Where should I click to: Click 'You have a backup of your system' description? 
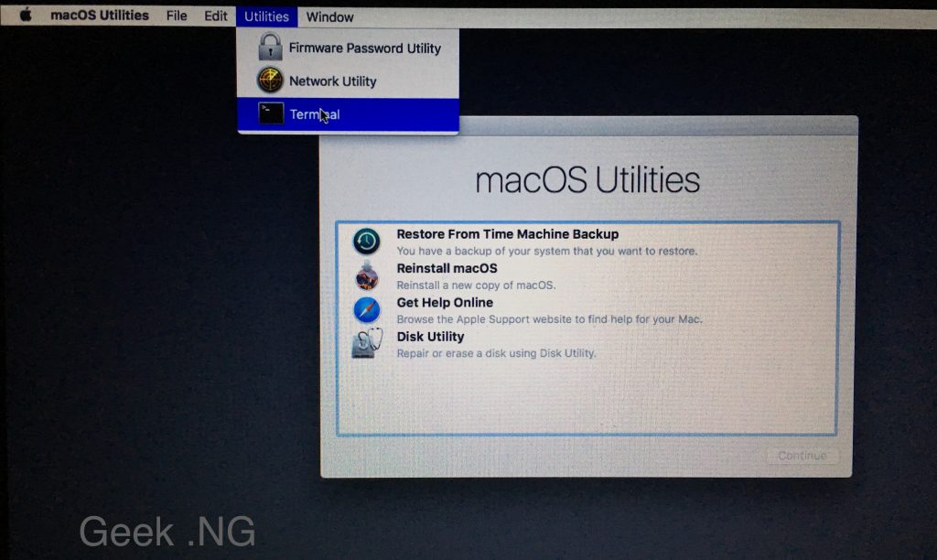pos(547,251)
